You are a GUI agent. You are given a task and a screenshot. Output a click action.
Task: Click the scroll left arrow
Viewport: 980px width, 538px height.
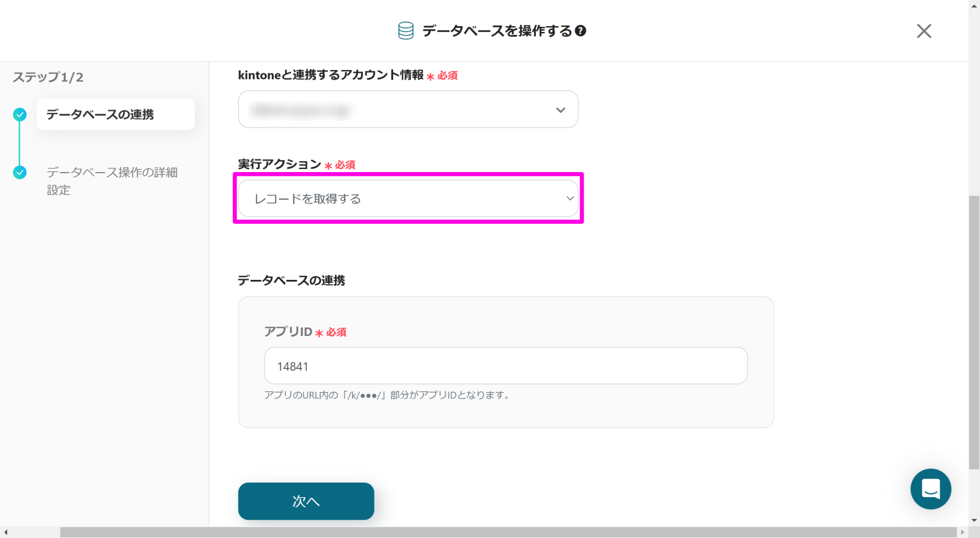(6, 532)
